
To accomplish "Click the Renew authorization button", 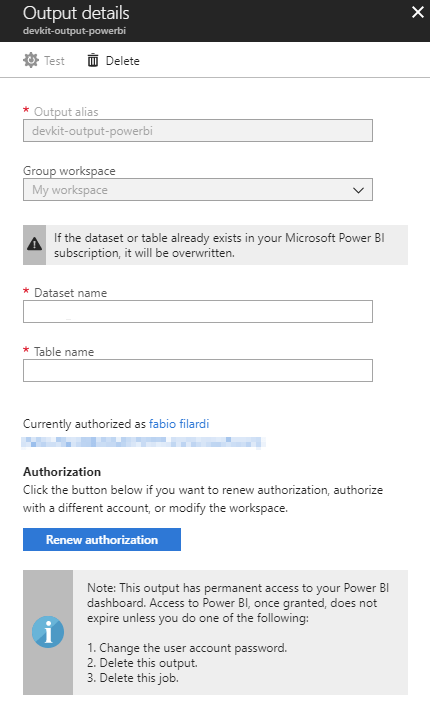I will [x=102, y=539].
